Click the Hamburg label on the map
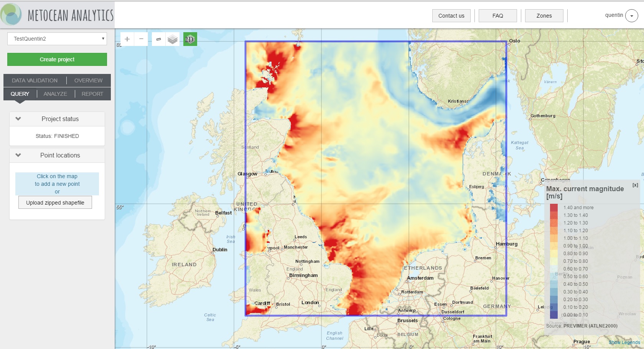The image size is (644, 349). tap(507, 244)
